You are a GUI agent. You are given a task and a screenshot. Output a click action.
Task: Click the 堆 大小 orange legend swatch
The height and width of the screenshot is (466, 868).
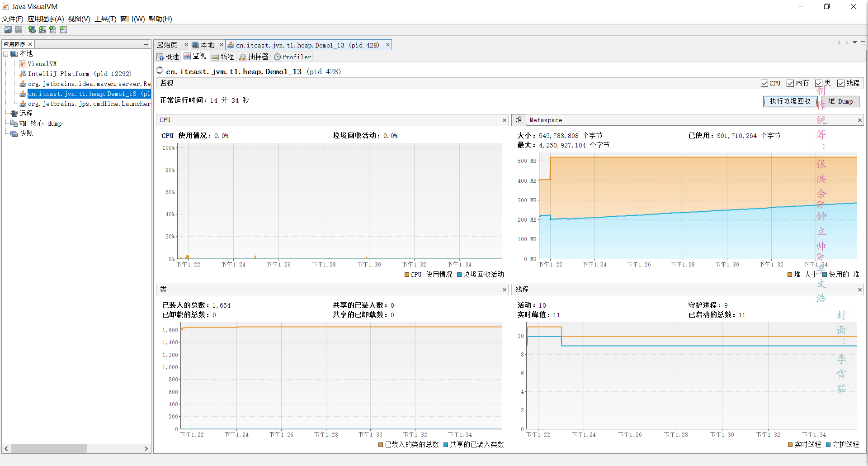tap(790, 275)
